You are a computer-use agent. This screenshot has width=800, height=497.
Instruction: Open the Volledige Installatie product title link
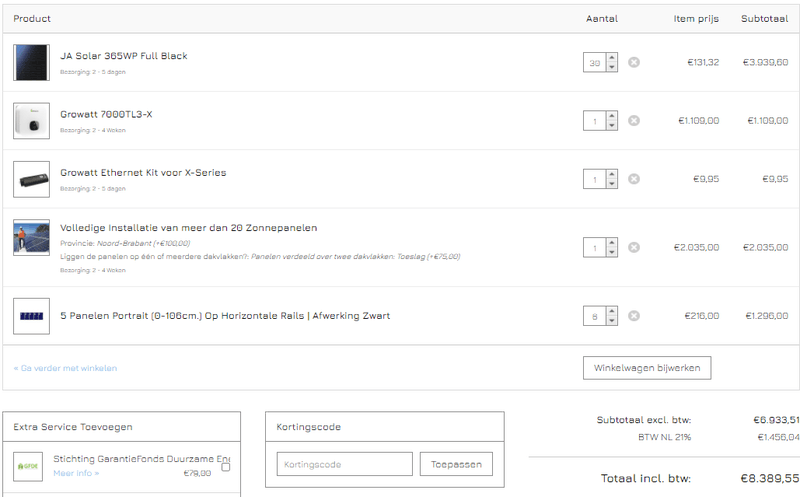188,227
